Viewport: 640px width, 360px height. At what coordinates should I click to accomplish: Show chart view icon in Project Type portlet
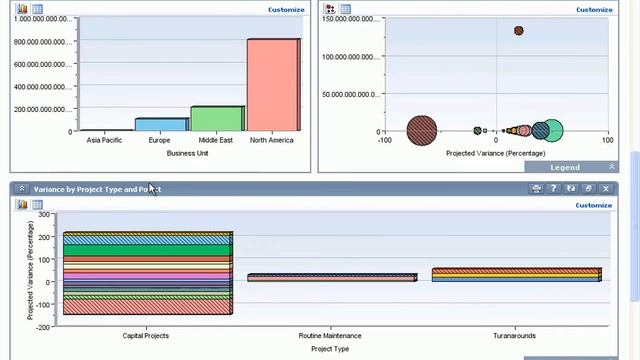click(22, 204)
